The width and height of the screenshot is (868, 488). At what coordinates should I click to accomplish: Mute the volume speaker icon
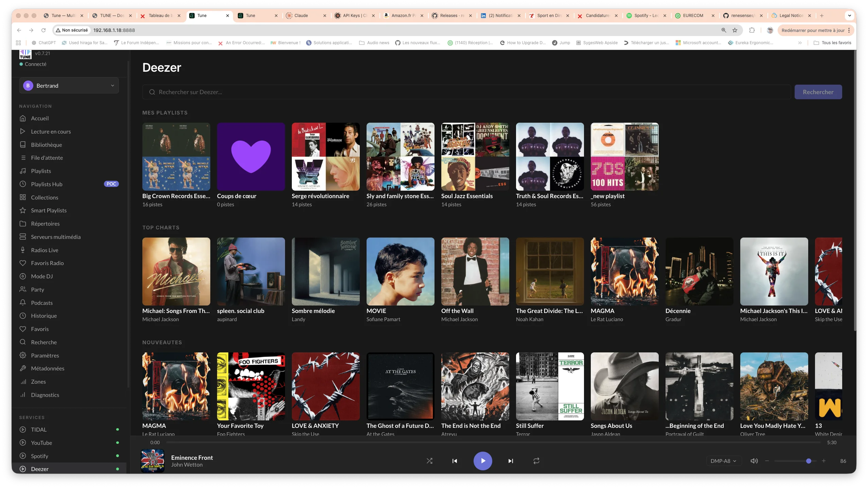(754, 461)
